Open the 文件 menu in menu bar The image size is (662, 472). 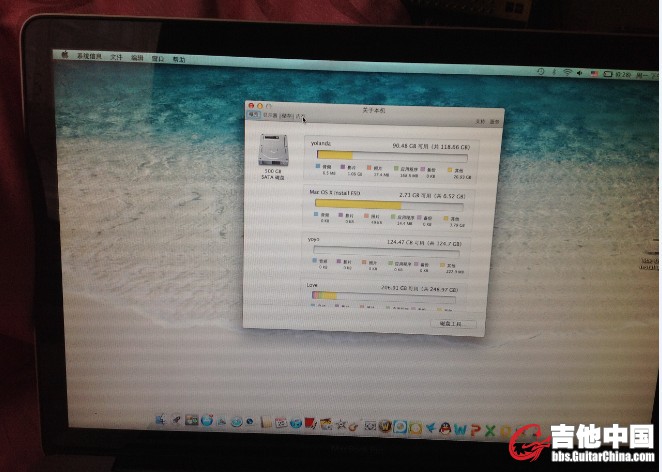[x=116, y=57]
